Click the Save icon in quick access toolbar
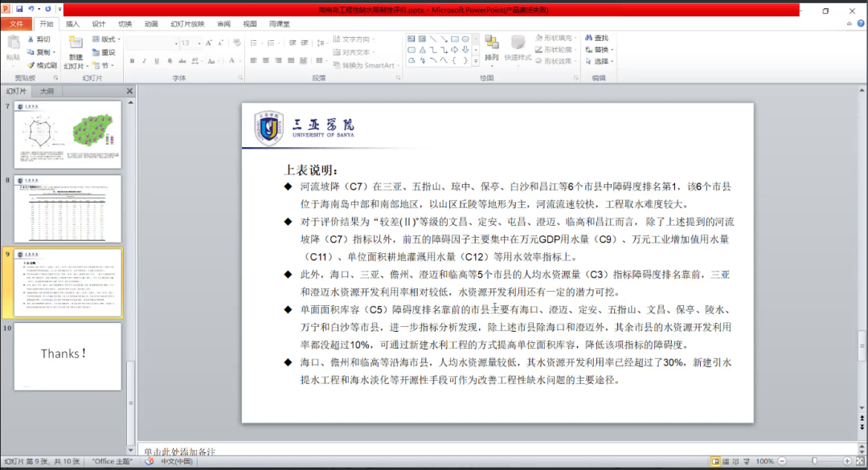Viewport: 868px width, 470px height. tap(18, 9)
